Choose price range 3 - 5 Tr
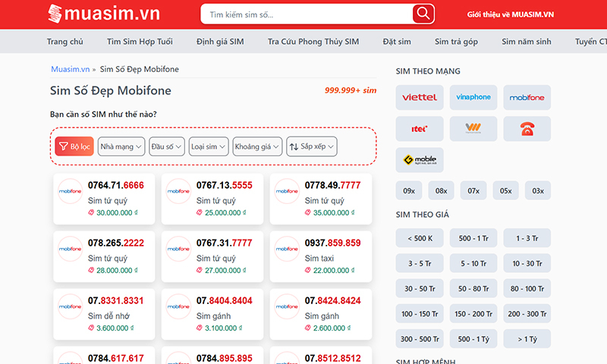 point(420,263)
